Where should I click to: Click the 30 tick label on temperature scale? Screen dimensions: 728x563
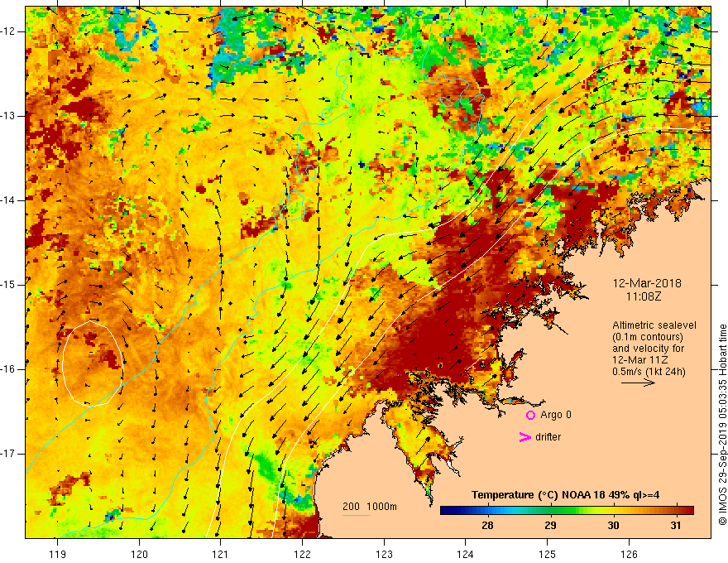[x=613, y=526]
